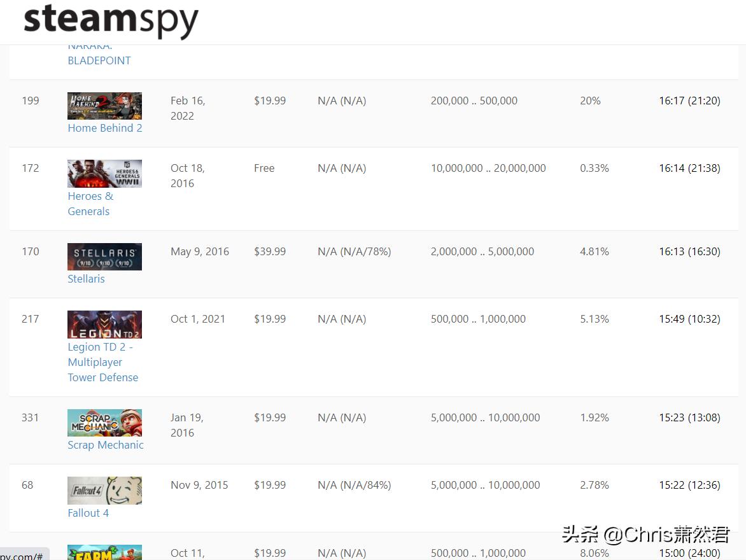Open the Stellaris game link
Image resolution: width=746 pixels, height=560 pixels.
pyautogui.click(x=86, y=279)
